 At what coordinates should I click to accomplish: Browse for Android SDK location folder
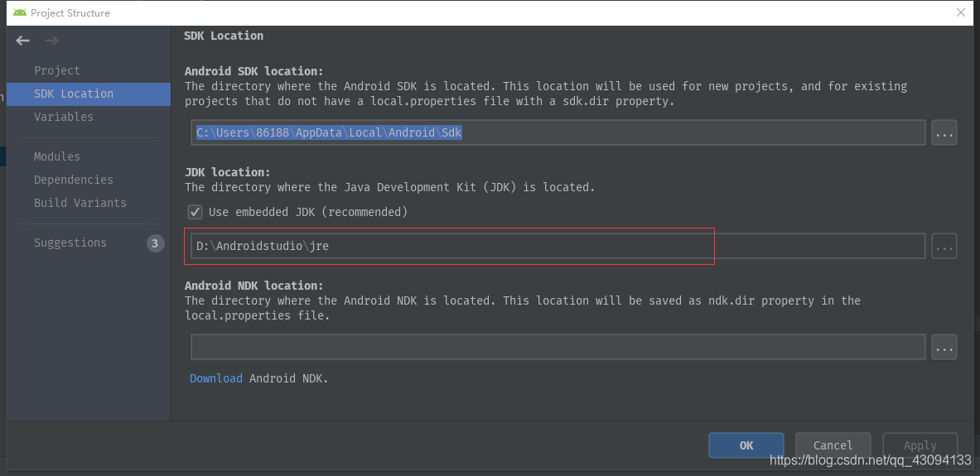[x=944, y=133]
